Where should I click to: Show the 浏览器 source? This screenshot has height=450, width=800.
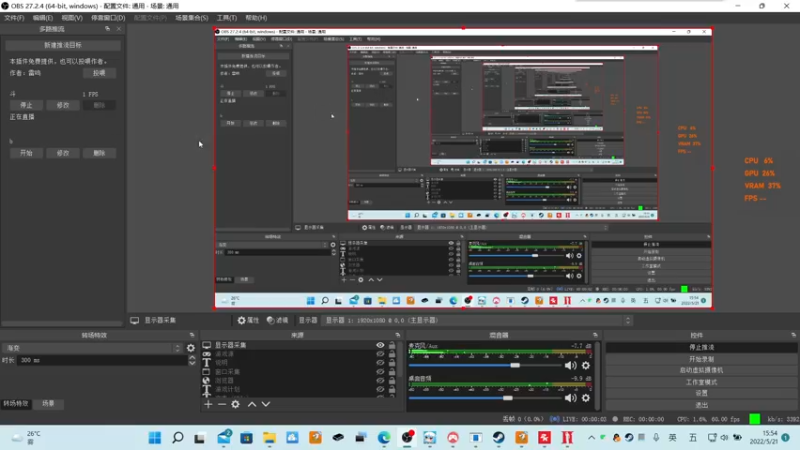(x=380, y=381)
